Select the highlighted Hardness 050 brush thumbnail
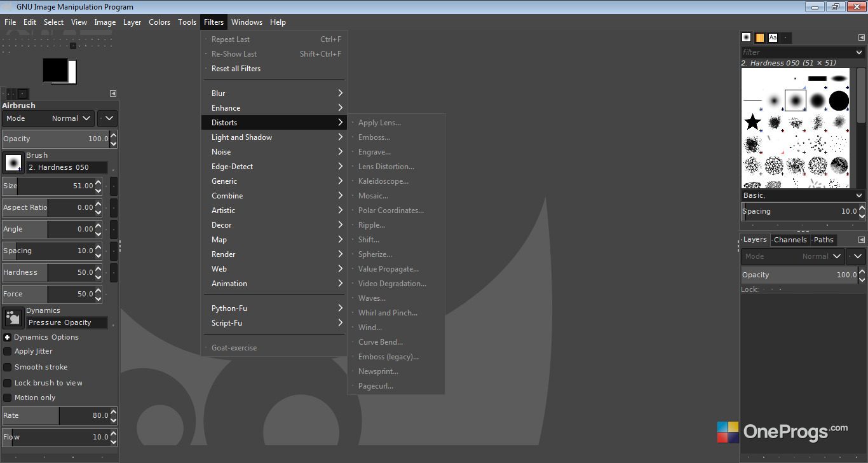This screenshot has width=868, height=463. point(796,100)
